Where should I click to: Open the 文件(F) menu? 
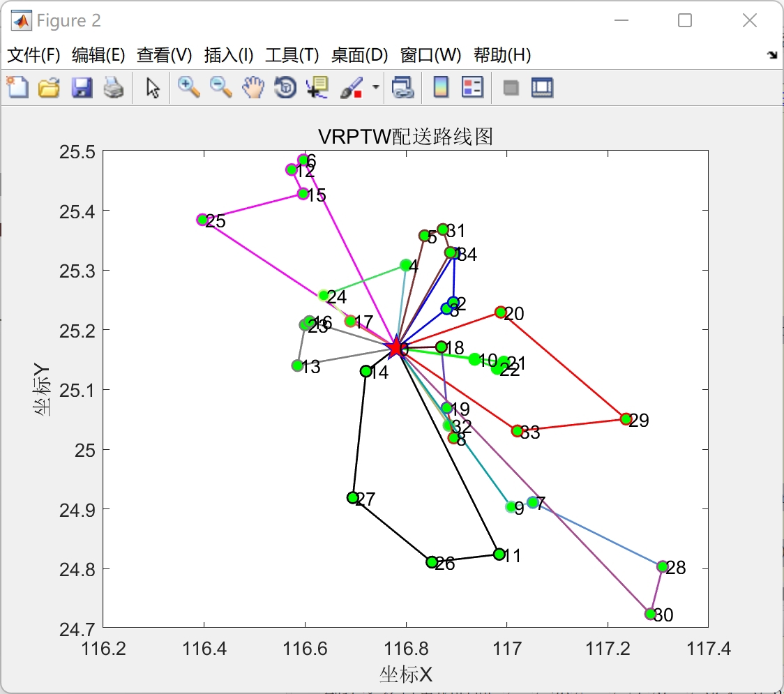coord(33,55)
